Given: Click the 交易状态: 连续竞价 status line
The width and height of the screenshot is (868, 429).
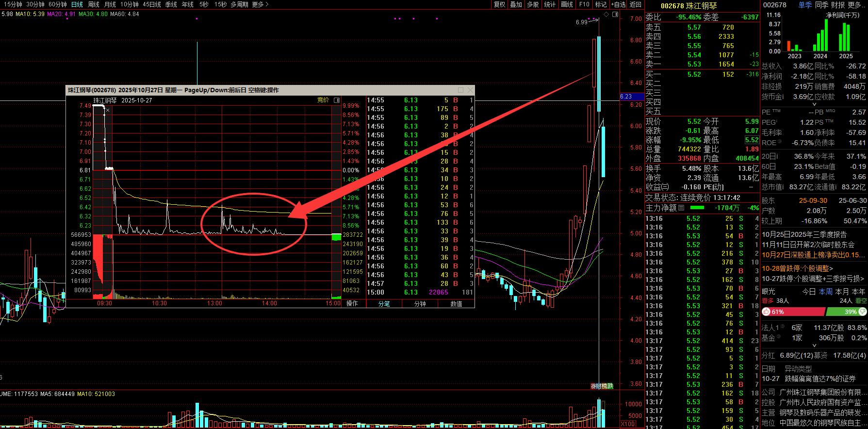Looking at the screenshot, I should (x=692, y=198).
